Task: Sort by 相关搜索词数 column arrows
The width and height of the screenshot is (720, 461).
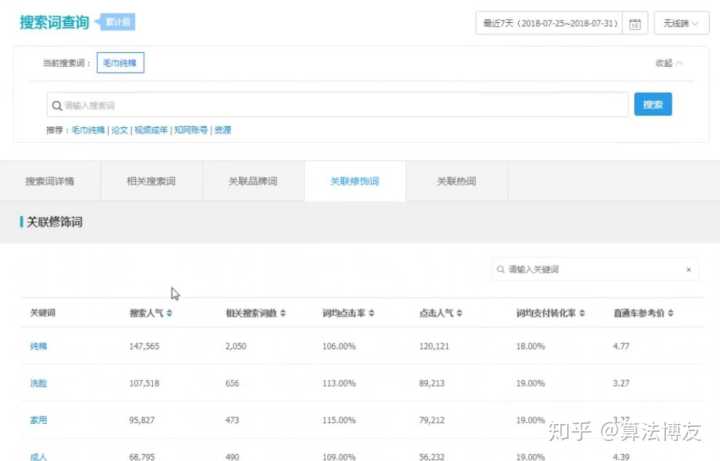Action: coord(284,313)
